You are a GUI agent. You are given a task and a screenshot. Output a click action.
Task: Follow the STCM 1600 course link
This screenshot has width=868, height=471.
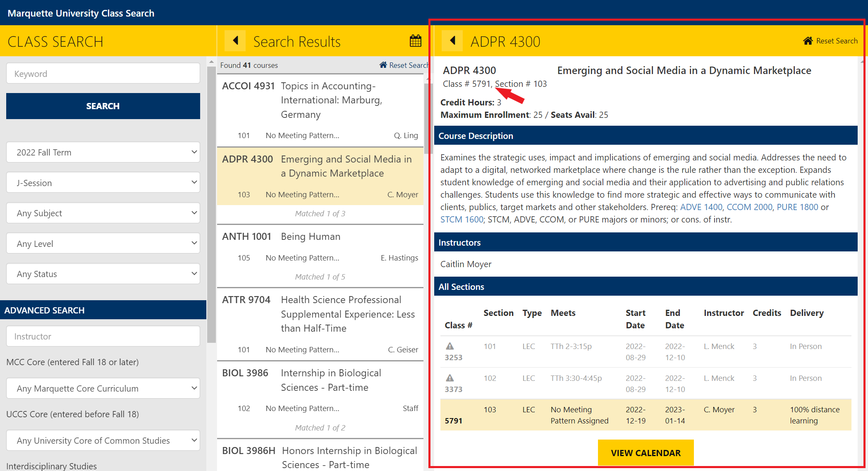tap(461, 220)
